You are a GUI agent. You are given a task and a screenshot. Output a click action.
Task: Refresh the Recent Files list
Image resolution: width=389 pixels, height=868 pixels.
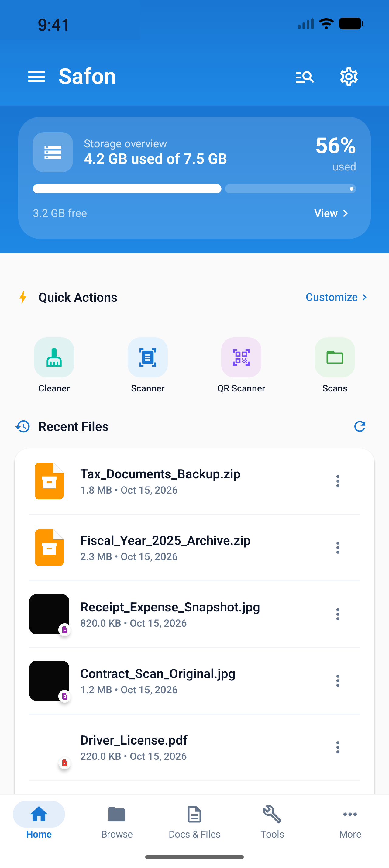point(360,427)
